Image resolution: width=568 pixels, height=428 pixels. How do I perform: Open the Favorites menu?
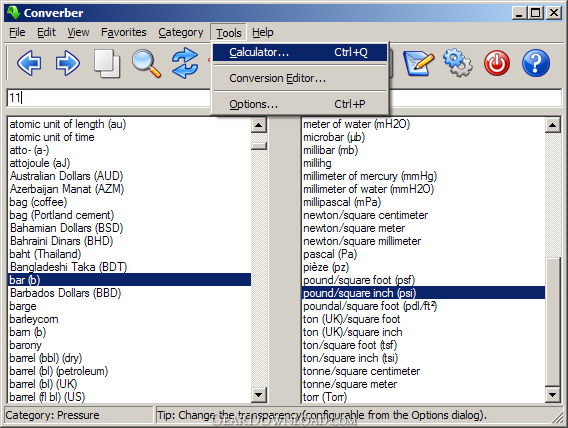coord(124,32)
